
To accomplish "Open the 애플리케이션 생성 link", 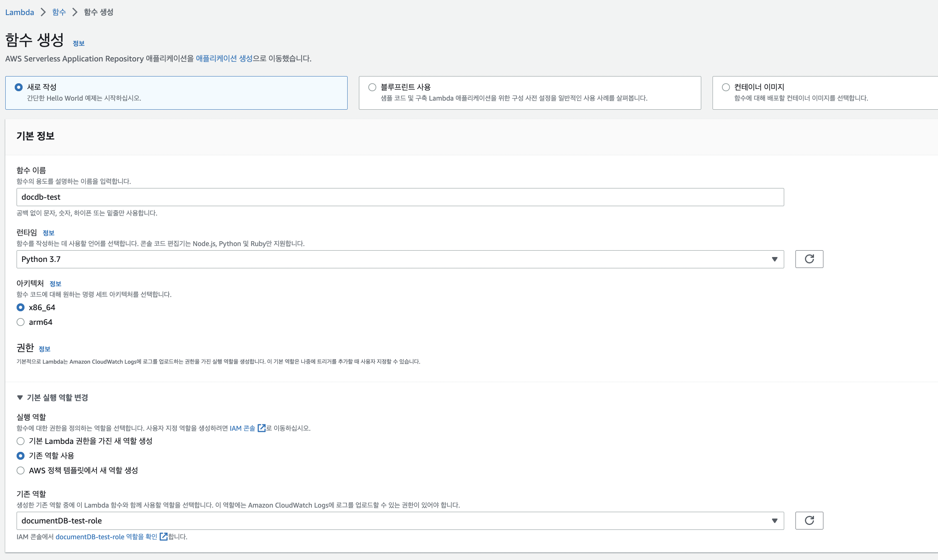I will pos(224,58).
